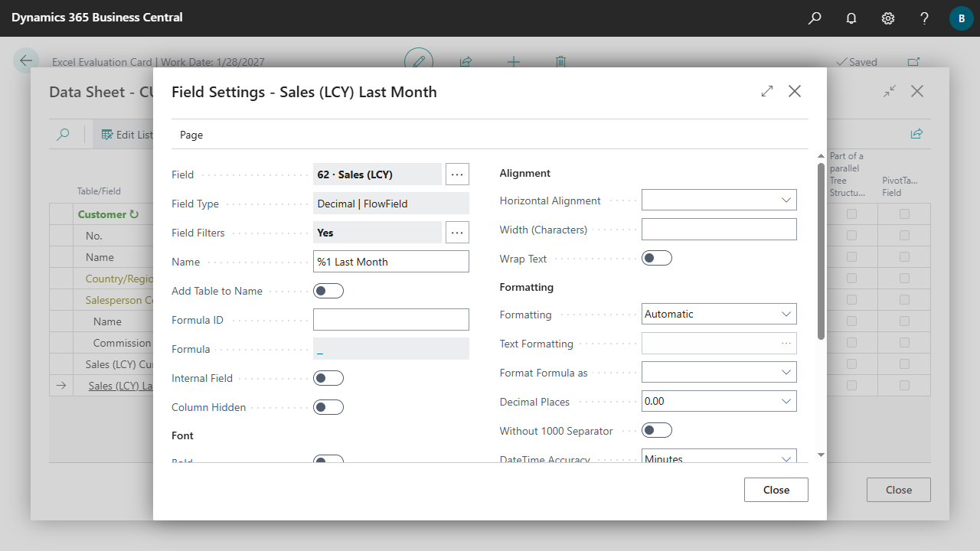The height and width of the screenshot is (551, 980).
Task: Toggle the Internal Field switch
Action: (328, 378)
